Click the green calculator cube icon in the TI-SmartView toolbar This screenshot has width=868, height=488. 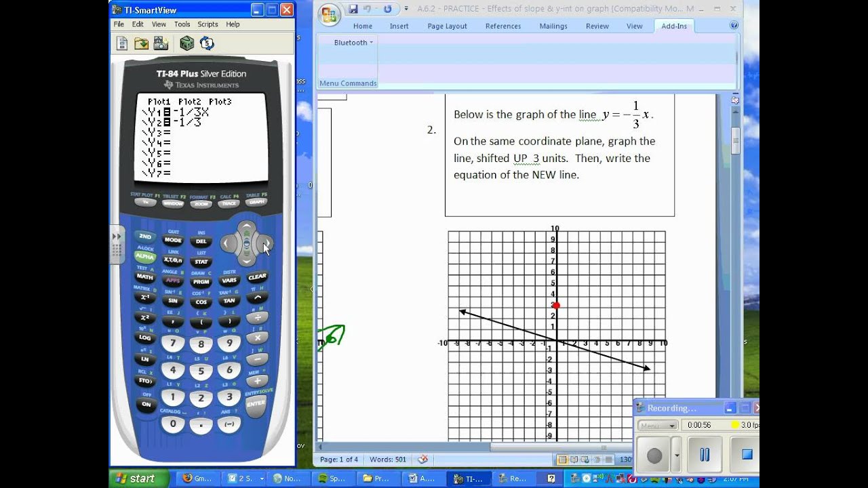[x=186, y=43]
